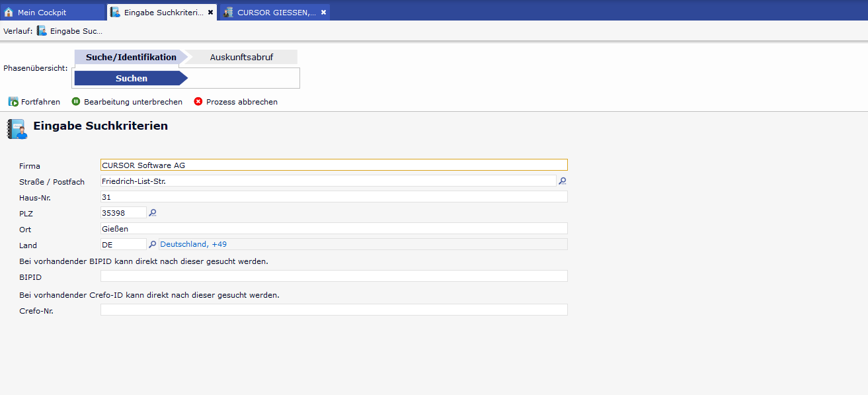Image resolution: width=868 pixels, height=395 pixels.
Task: Click the home icon on Mein Cockpit tab
Action: point(9,13)
